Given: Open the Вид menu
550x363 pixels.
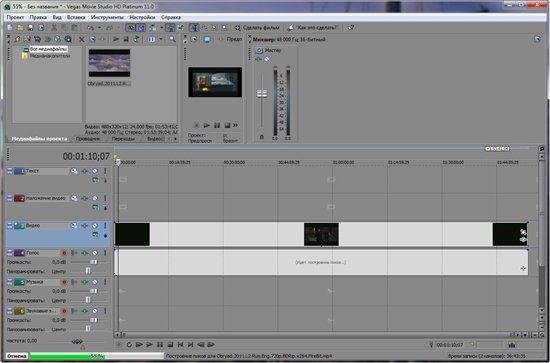Looking at the screenshot, I should 57,17.
